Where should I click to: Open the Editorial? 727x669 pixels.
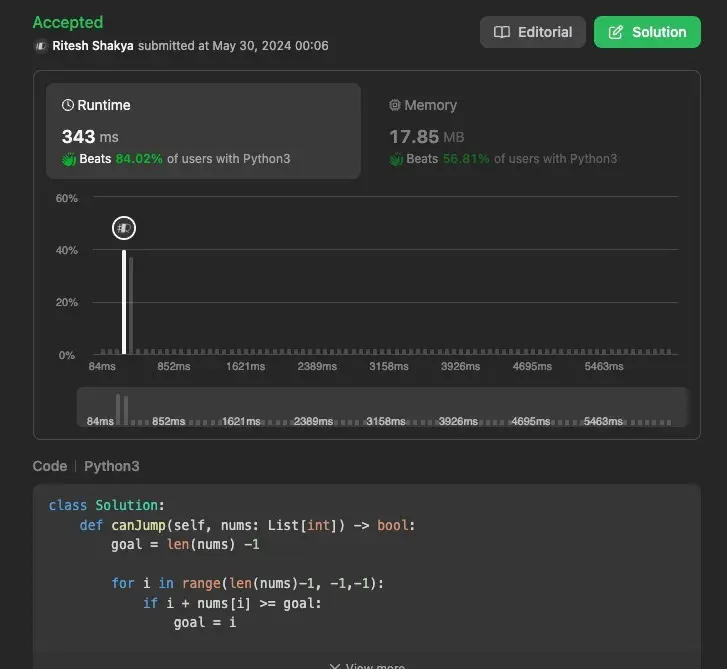coord(533,32)
